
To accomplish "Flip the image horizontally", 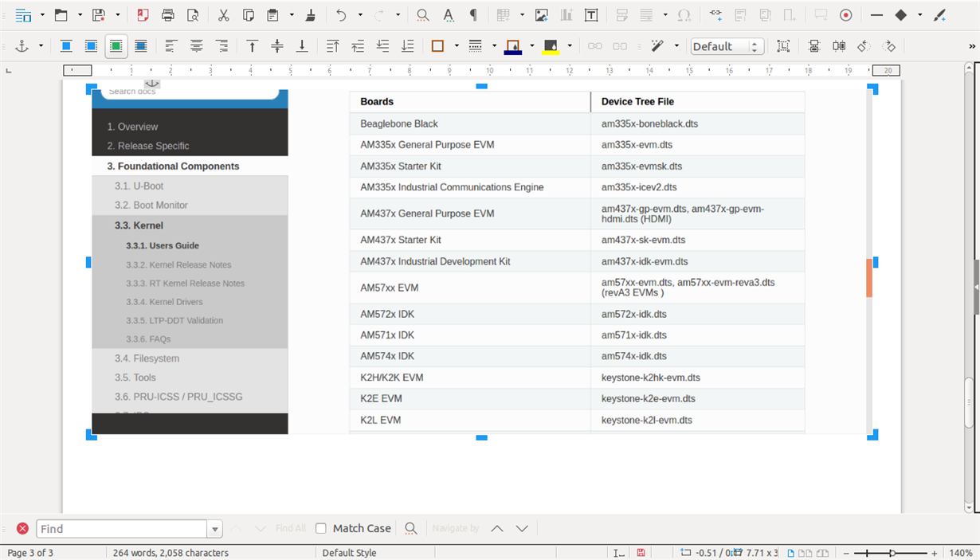I will pos(839,46).
